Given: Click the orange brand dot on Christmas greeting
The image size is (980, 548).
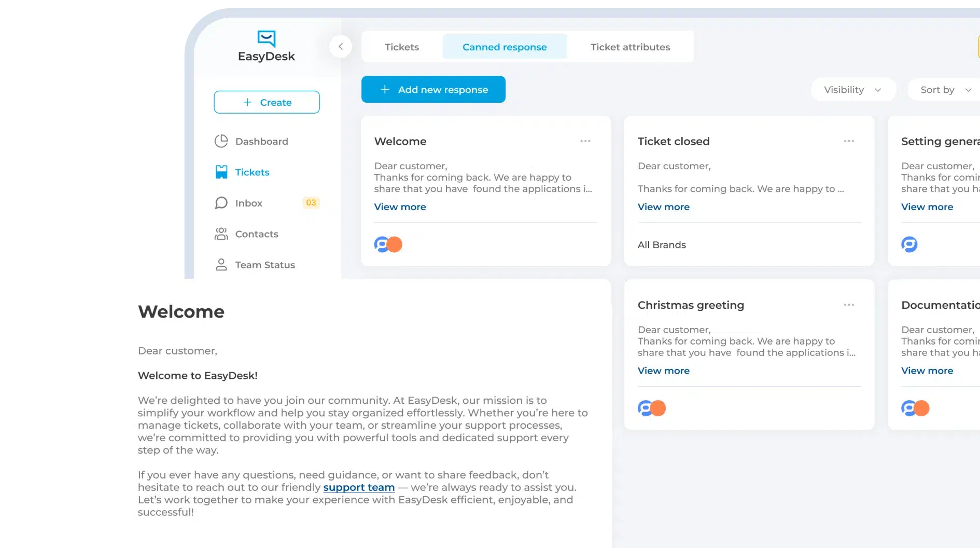Looking at the screenshot, I should click(659, 408).
